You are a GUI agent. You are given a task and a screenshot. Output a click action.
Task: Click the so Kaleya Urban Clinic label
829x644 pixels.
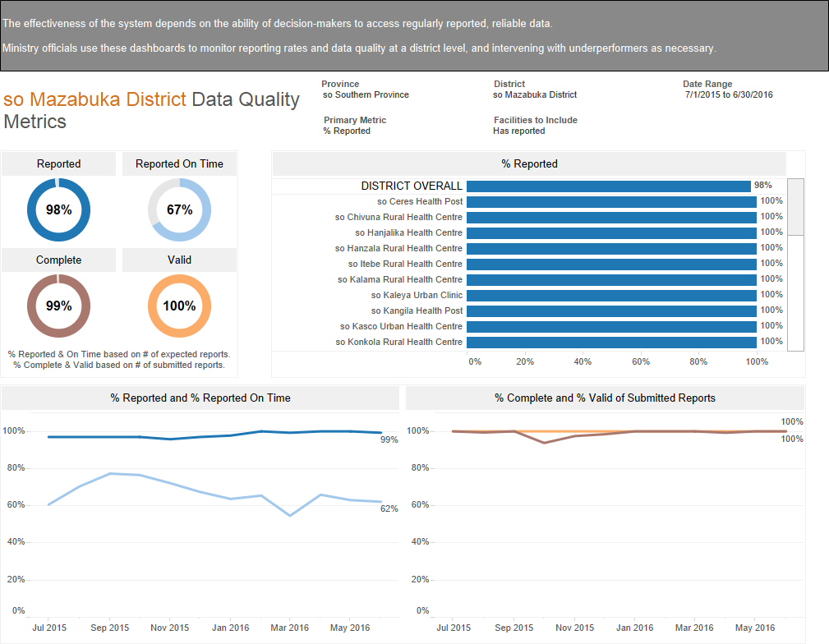417,295
